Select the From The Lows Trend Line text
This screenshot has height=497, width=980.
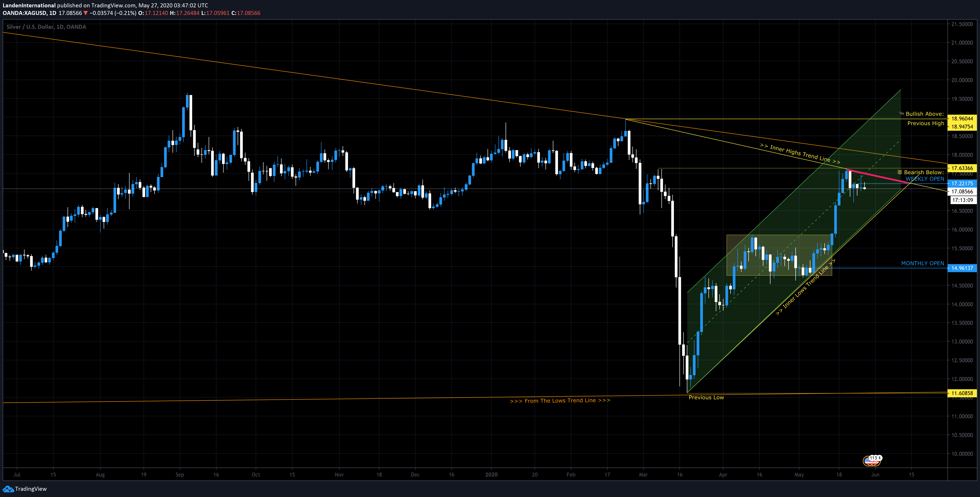pos(560,401)
